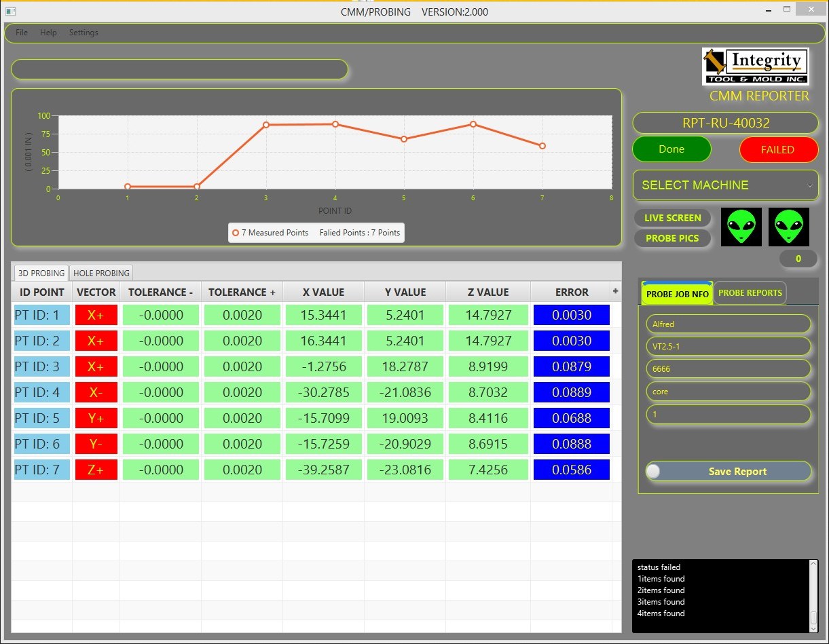Click the Y+ vector cell
829x644 pixels.
pos(96,418)
